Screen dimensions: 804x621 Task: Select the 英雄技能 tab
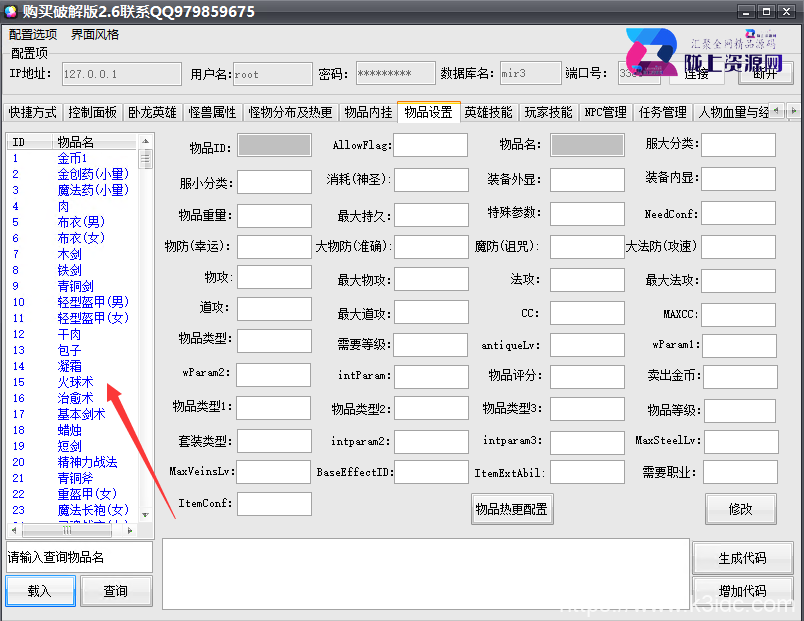click(488, 112)
